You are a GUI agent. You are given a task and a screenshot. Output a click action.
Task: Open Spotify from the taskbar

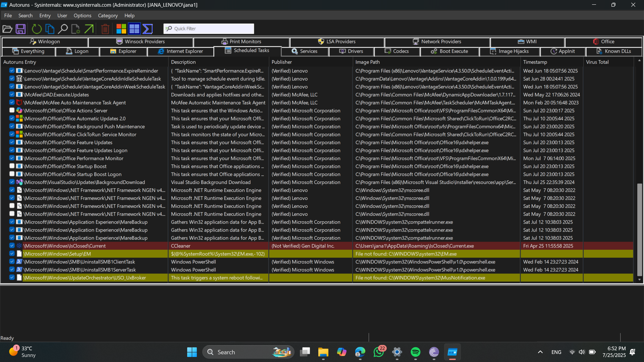[x=416, y=352]
